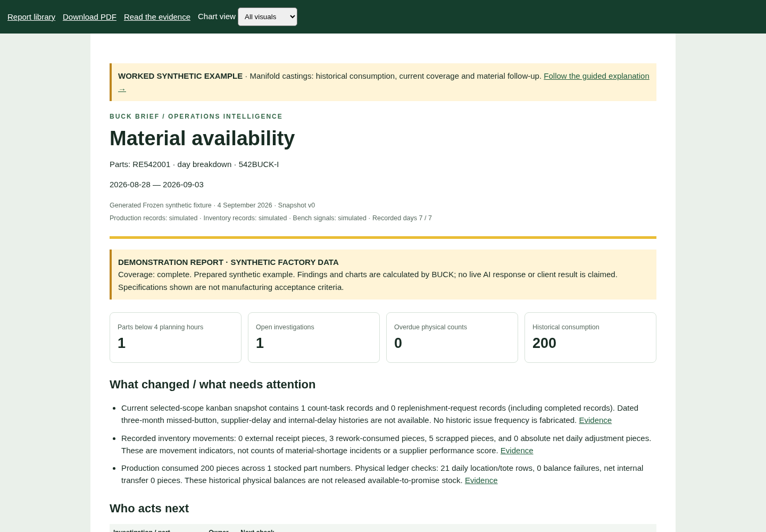Click the Chart view label

[x=217, y=16]
